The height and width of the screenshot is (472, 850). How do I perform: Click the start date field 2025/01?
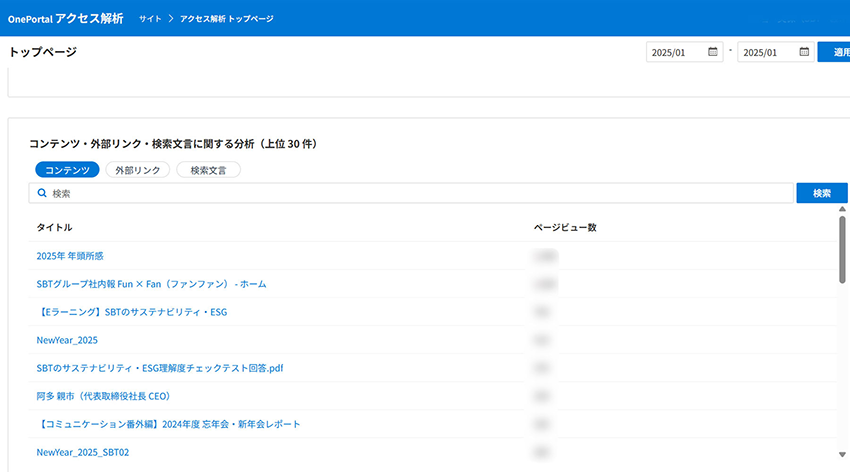(x=675, y=52)
